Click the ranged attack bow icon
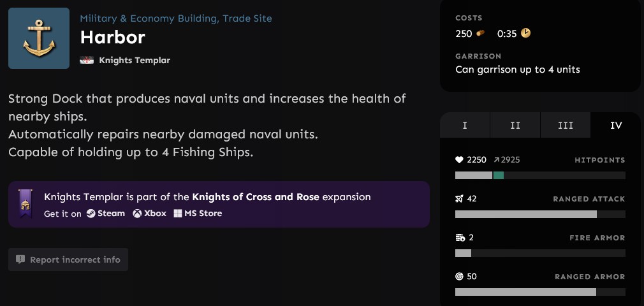Viewport: 644px width, 306px height. (460, 199)
